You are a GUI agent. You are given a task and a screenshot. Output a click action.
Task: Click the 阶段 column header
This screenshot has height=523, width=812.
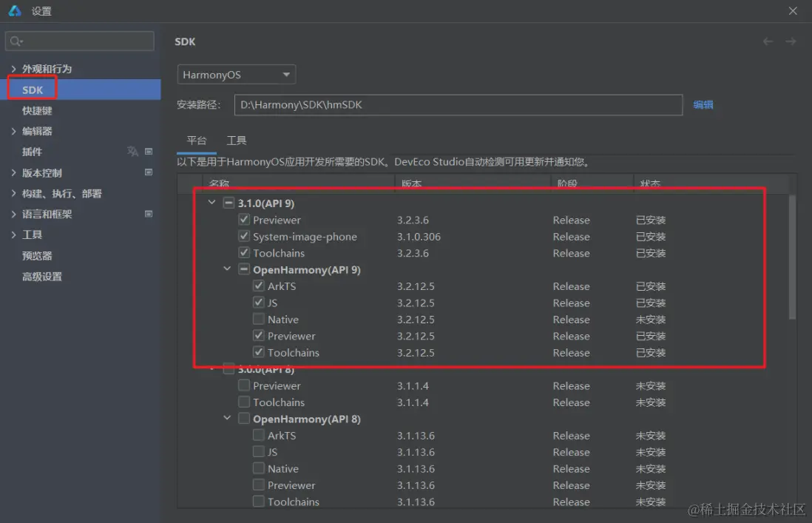pos(567,183)
